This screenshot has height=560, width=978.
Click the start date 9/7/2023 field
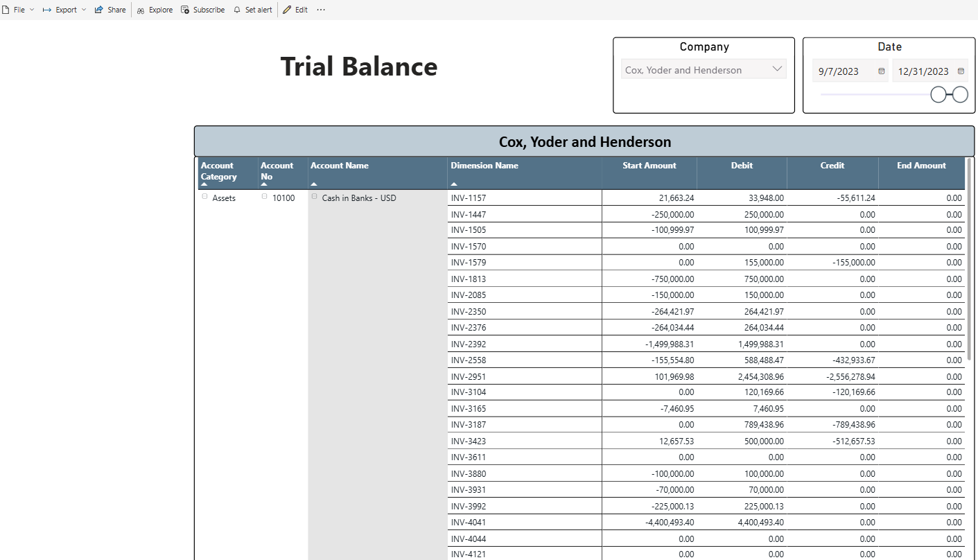click(x=839, y=71)
